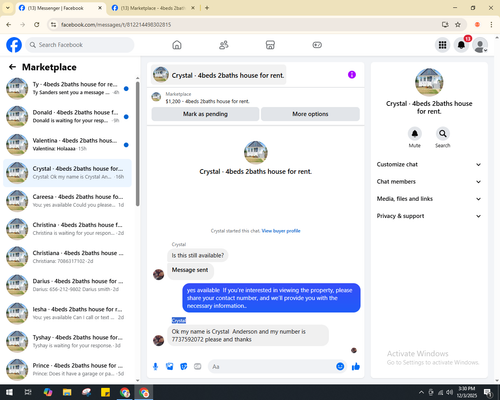Image resolution: width=500 pixels, height=400 pixels.
Task: Open Careesa conversation in chat list
Action: click(67, 201)
